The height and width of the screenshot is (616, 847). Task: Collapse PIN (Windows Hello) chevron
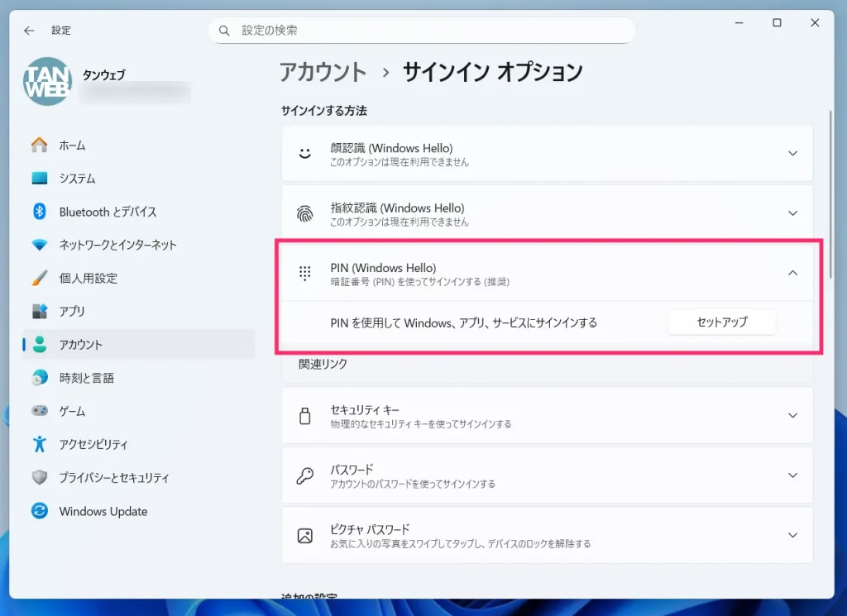[x=792, y=273]
